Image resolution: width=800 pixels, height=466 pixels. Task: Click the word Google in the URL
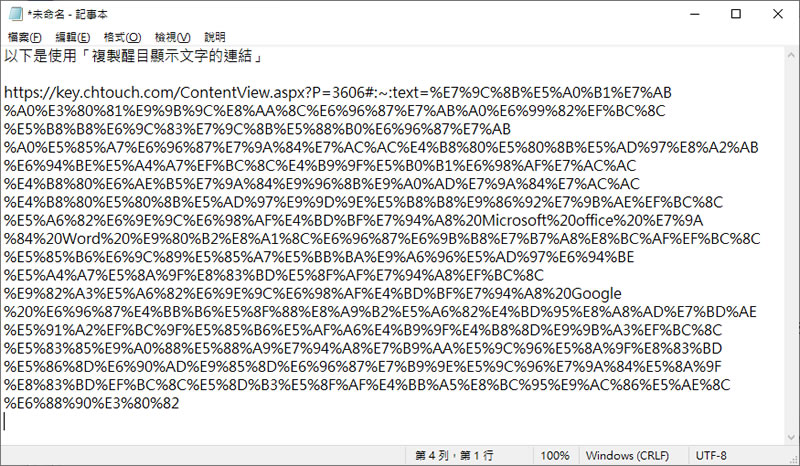coord(596,293)
